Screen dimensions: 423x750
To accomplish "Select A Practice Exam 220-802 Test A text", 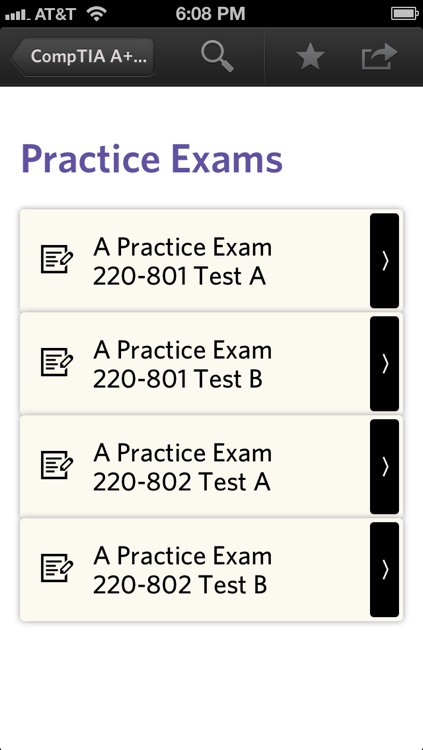I will point(182,467).
